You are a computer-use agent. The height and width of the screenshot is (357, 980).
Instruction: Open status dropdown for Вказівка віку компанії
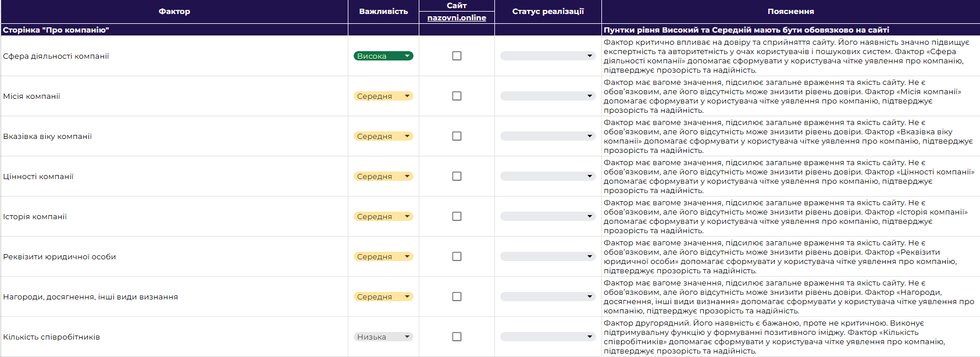(548, 136)
